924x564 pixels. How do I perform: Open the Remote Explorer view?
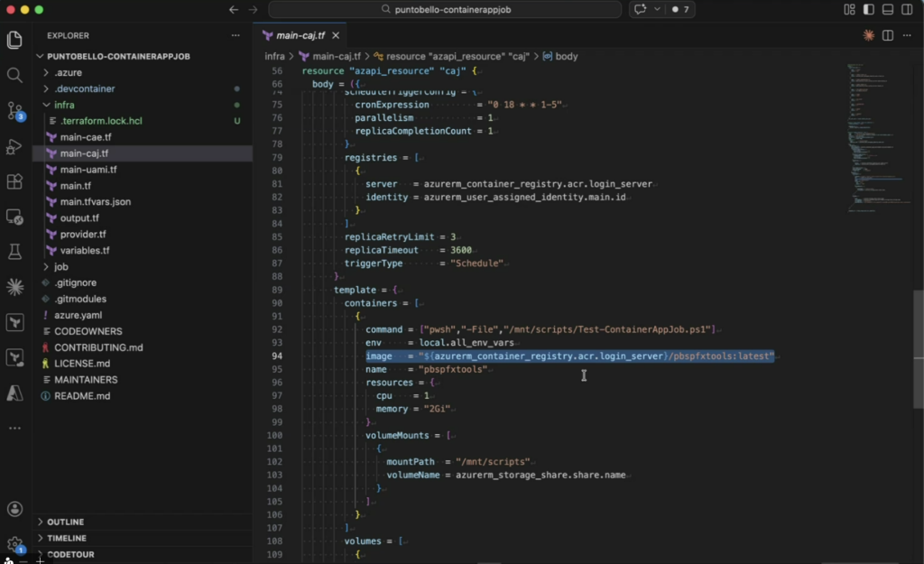pos(14,217)
